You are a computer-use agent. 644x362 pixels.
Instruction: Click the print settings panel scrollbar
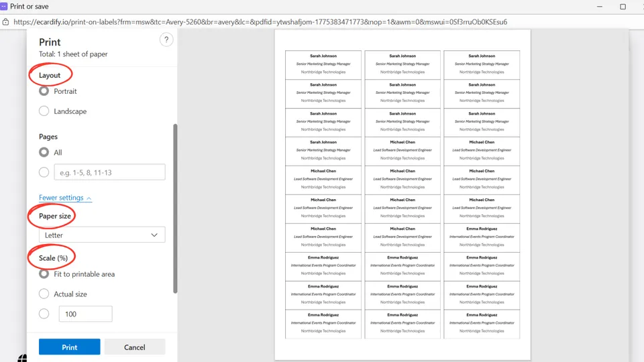pyautogui.click(x=175, y=208)
